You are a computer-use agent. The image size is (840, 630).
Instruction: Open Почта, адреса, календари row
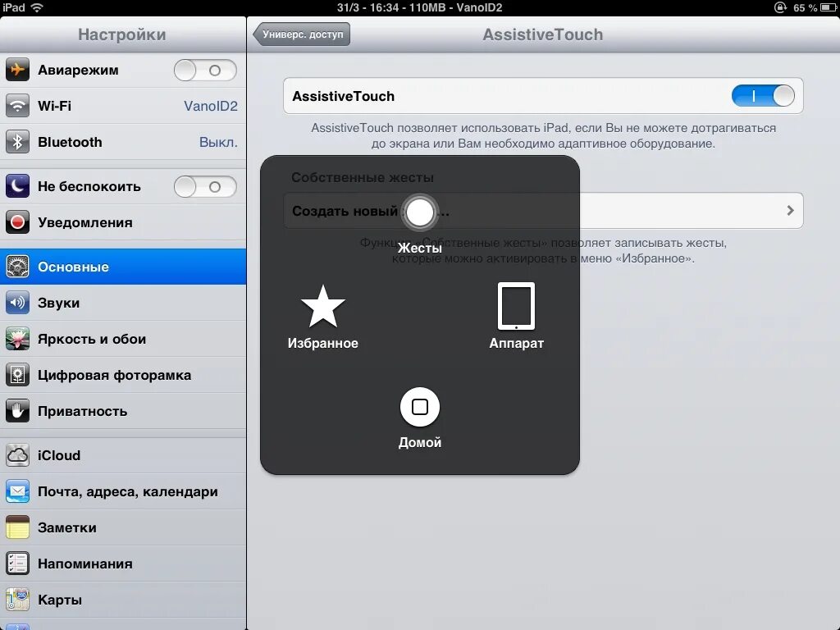pos(123,491)
